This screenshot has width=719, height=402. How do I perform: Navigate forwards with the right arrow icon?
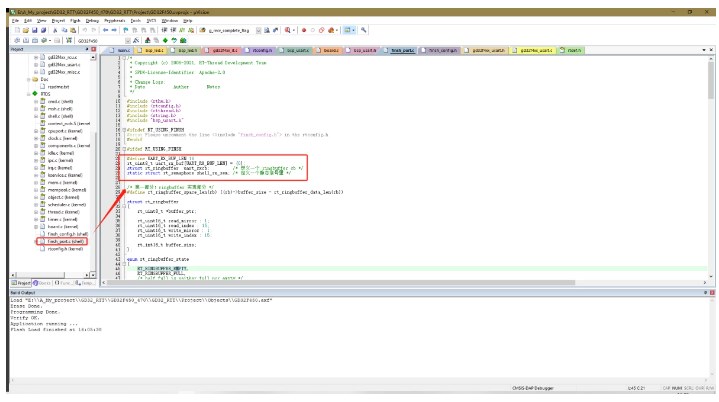pyautogui.click(x=114, y=30)
